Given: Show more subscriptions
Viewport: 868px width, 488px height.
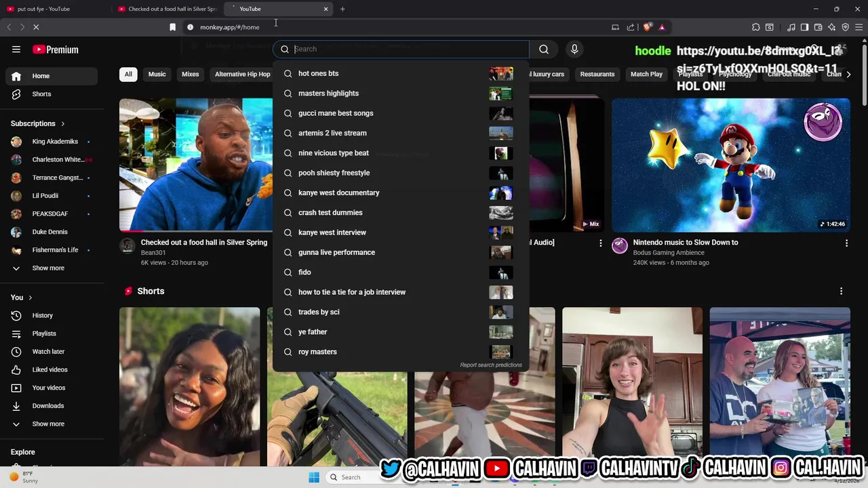Looking at the screenshot, I should tap(52, 268).
